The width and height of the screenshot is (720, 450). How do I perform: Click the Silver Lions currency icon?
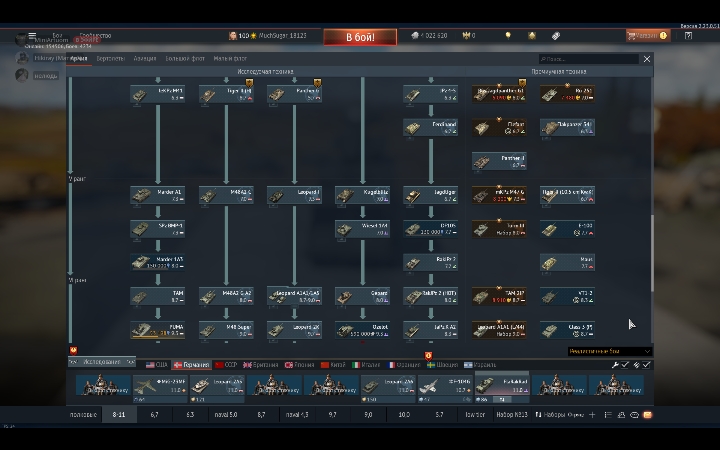click(x=415, y=35)
